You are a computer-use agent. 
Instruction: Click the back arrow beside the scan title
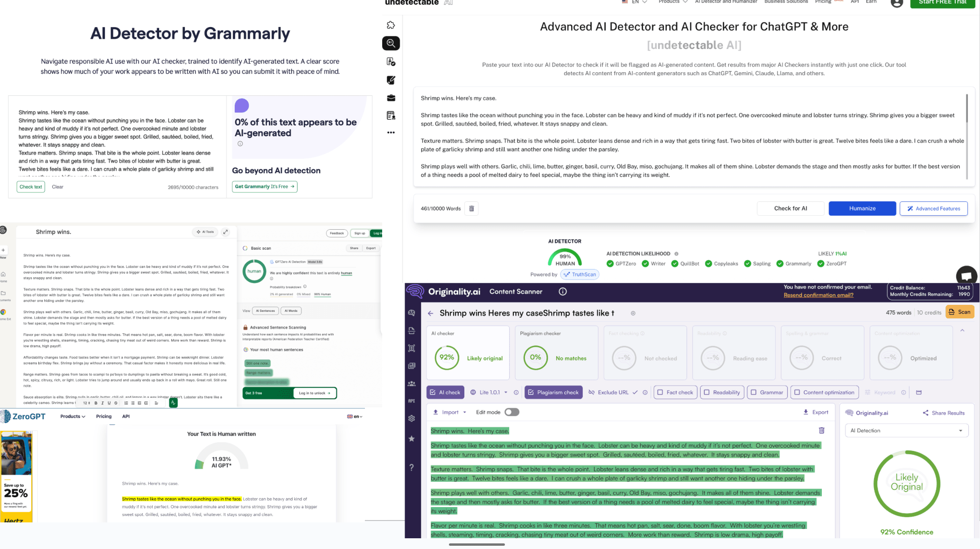tap(430, 313)
